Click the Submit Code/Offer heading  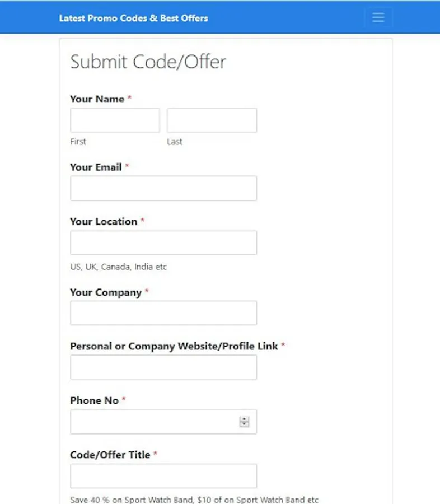click(148, 62)
